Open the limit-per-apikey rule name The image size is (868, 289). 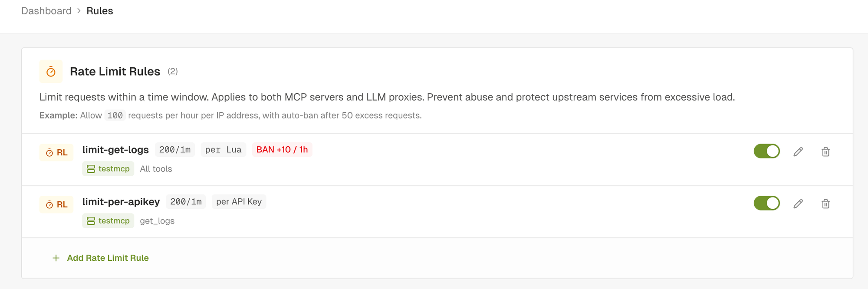(x=121, y=202)
